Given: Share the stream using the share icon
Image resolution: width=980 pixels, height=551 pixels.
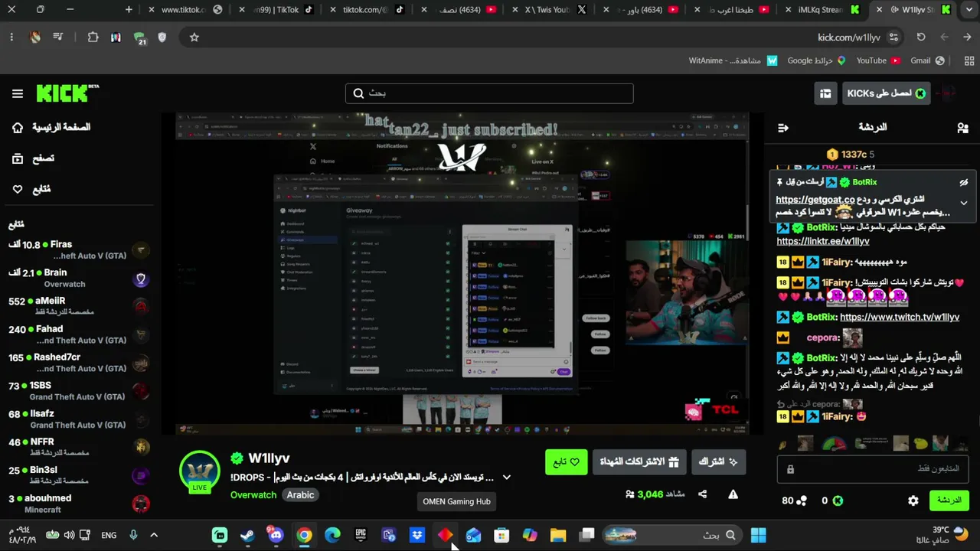Looking at the screenshot, I should point(702,494).
